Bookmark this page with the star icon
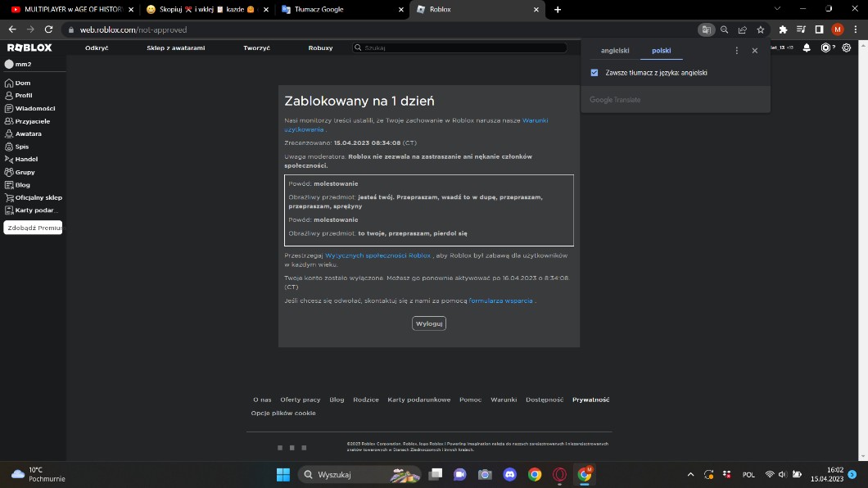 tap(761, 29)
